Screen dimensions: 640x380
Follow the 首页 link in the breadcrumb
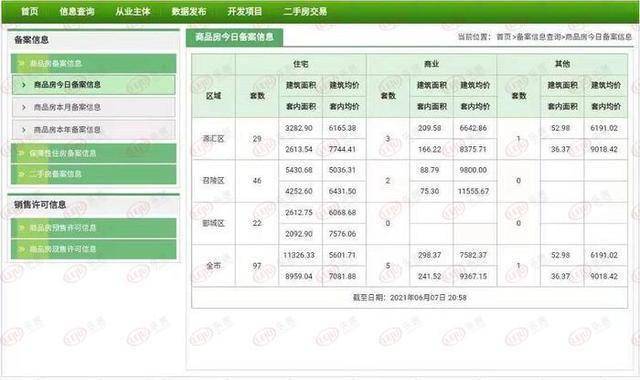click(x=503, y=37)
